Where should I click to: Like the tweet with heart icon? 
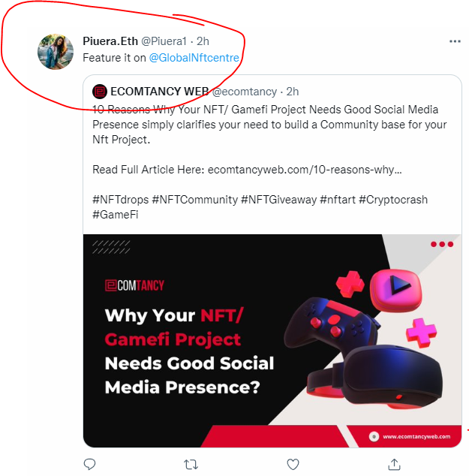pyautogui.click(x=293, y=464)
